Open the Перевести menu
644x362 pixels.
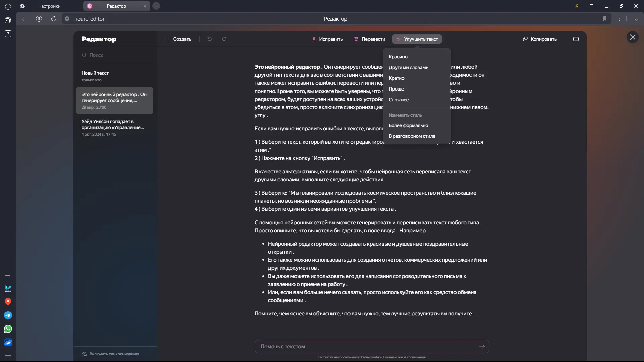[370, 39]
